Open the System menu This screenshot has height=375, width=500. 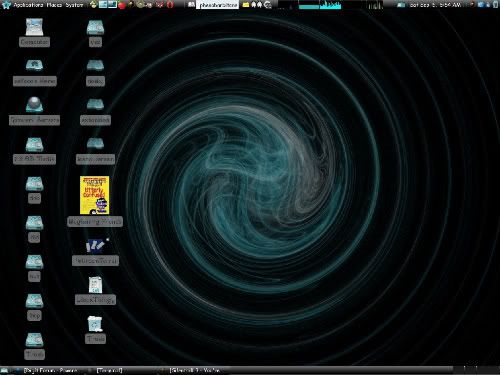pos(74,5)
